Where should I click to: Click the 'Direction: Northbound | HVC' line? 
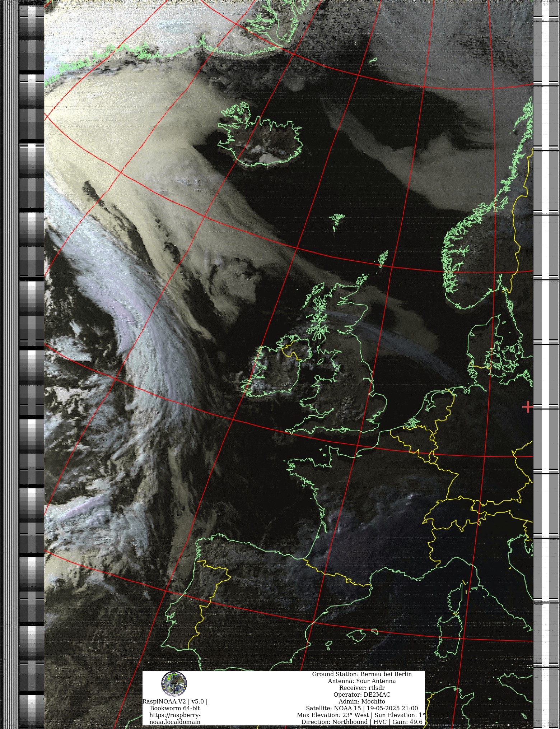(362, 722)
